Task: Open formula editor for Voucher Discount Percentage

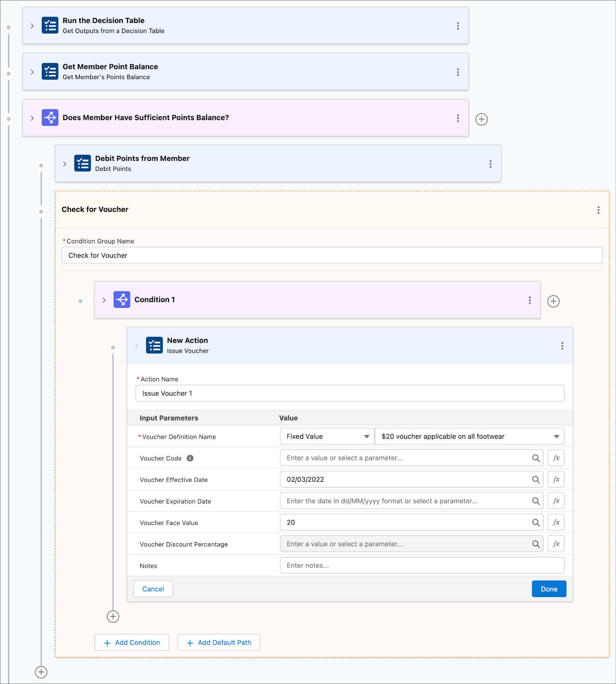Action: 556,544
